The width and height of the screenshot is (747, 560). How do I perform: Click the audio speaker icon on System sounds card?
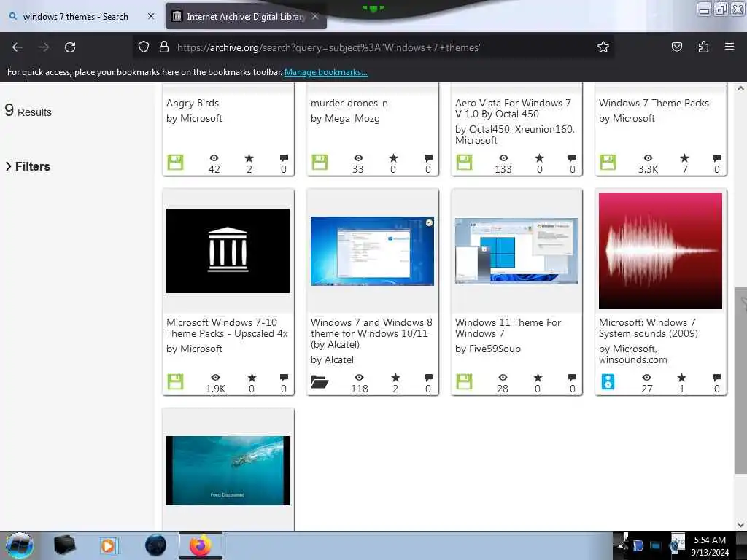click(608, 382)
